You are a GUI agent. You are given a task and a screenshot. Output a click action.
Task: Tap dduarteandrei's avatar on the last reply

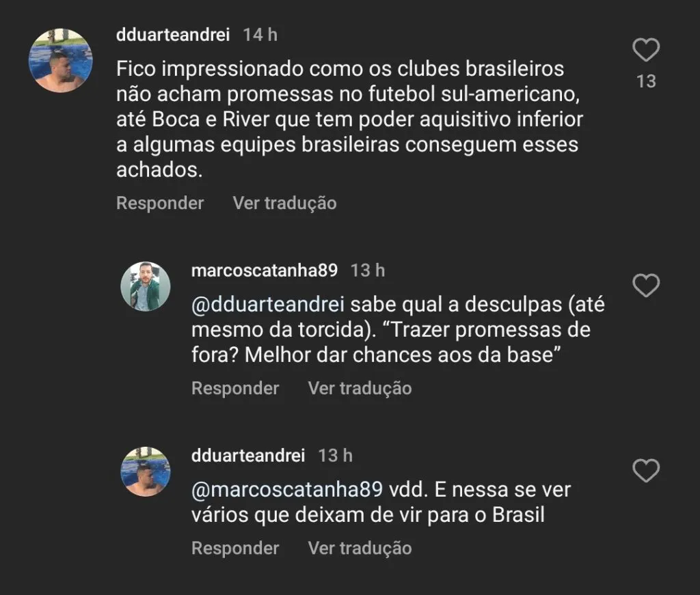point(146,471)
